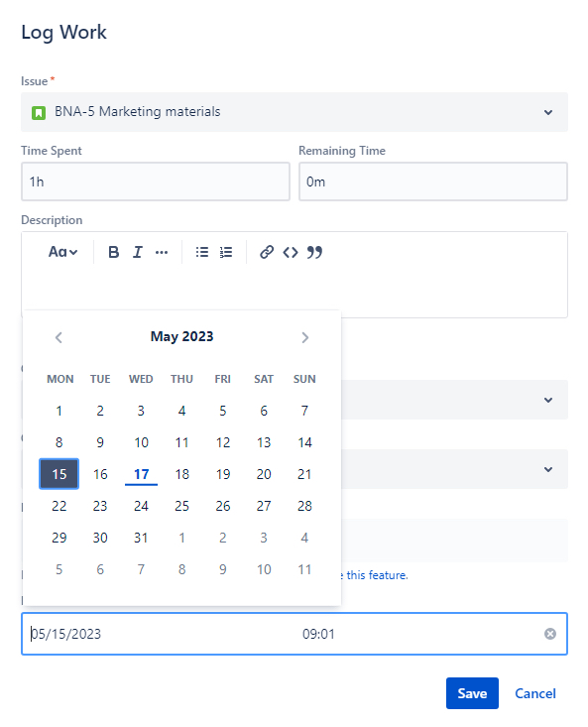
Task: Choose the selected date May 15
Action: pyautogui.click(x=59, y=474)
